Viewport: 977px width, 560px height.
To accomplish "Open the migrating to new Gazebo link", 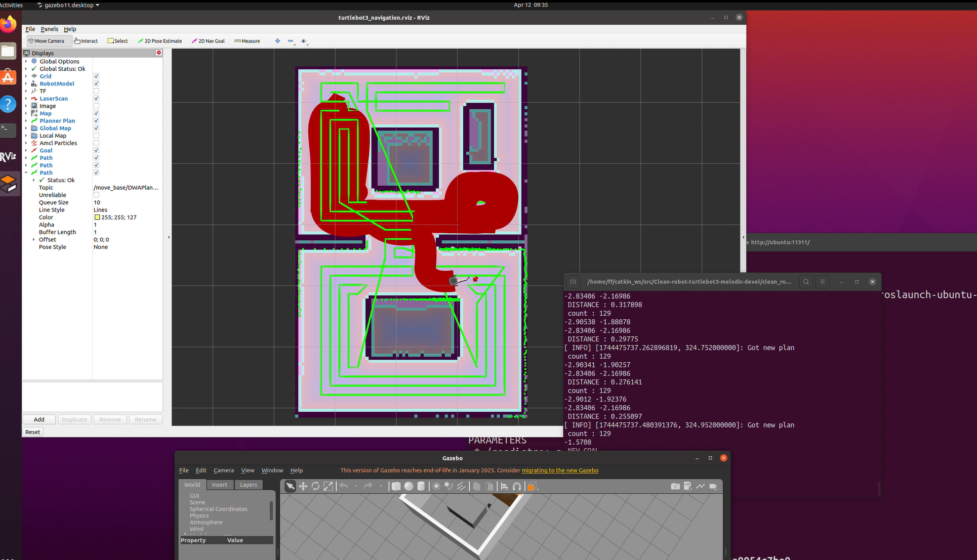I will click(560, 470).
